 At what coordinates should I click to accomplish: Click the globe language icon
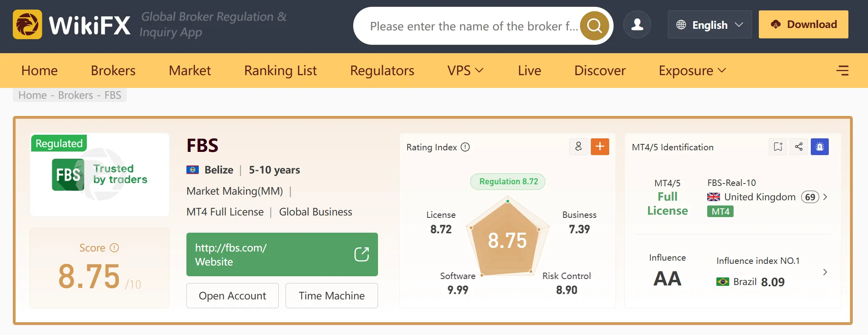(681, 25)
